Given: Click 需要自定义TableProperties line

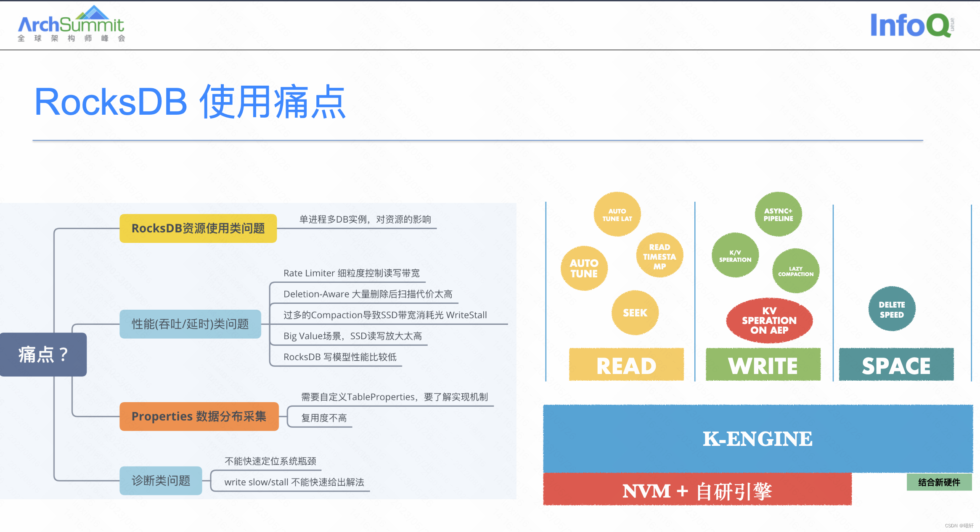Looking at the screenshot, I should [395, 397].
